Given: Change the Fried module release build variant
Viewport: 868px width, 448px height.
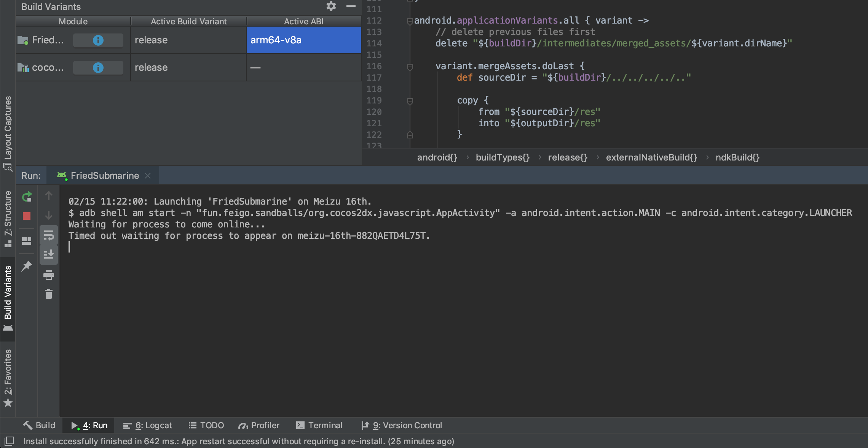Looking at the screenshot, I should pos(188,40).
